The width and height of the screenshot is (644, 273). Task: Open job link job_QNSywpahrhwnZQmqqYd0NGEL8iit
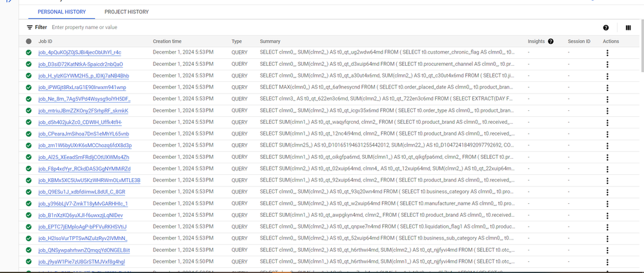(84, 250)
